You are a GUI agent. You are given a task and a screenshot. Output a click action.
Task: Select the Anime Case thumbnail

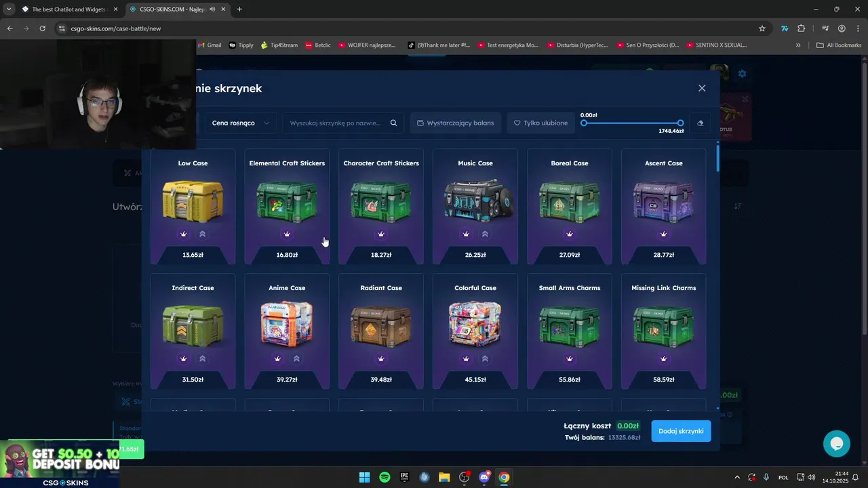tap(287, 323)
